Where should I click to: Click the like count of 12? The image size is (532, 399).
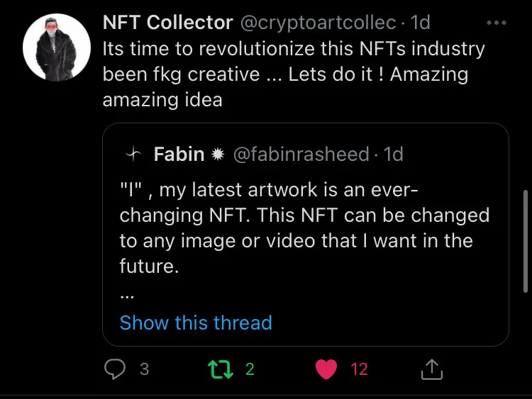[360, 369]
